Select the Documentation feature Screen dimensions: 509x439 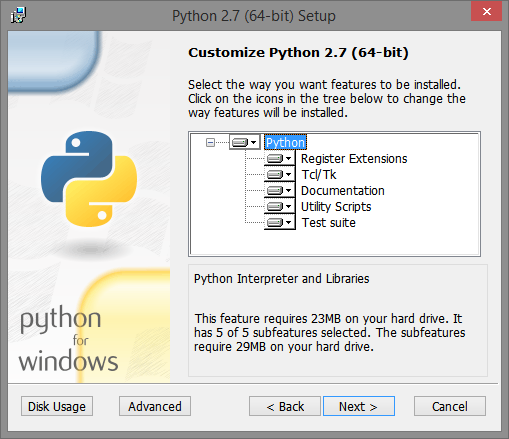point(343,191)
